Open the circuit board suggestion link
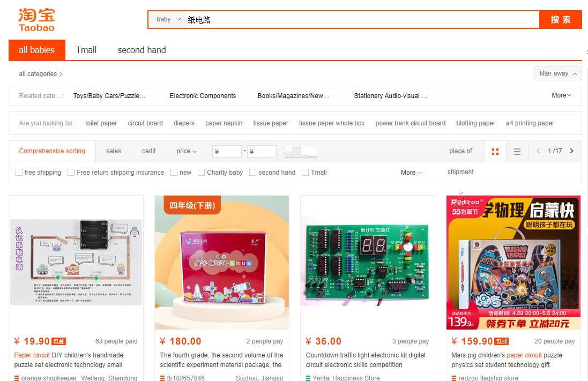The width and height of the screenshot is (588, 381). (x=145, y=123)
